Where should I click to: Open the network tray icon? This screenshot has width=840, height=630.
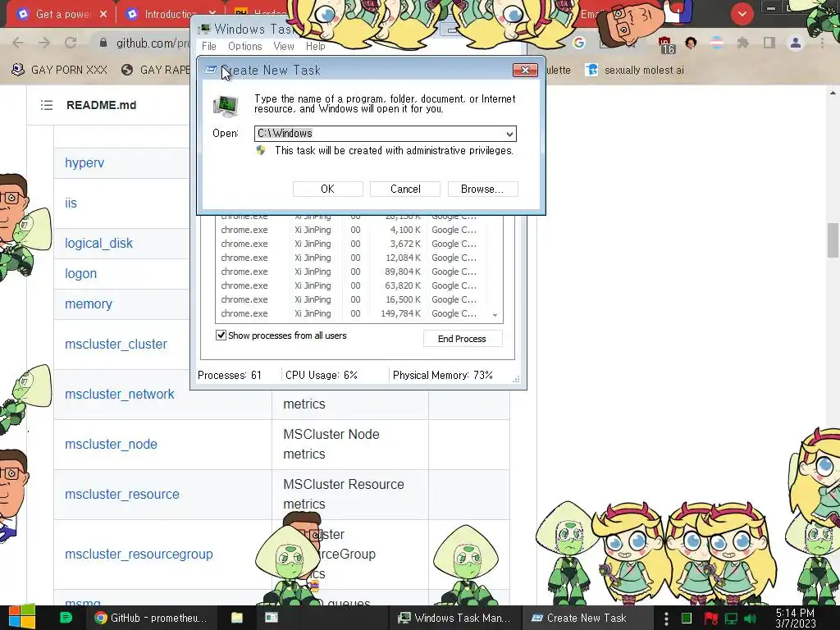pos(731,619)
